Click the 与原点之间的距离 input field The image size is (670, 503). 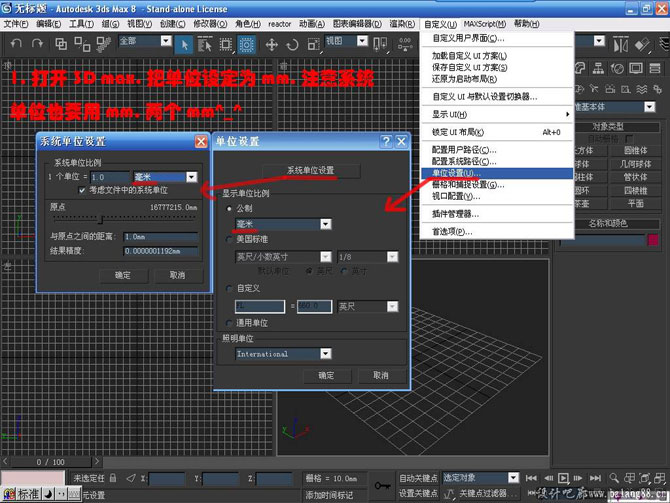(161, 237)
